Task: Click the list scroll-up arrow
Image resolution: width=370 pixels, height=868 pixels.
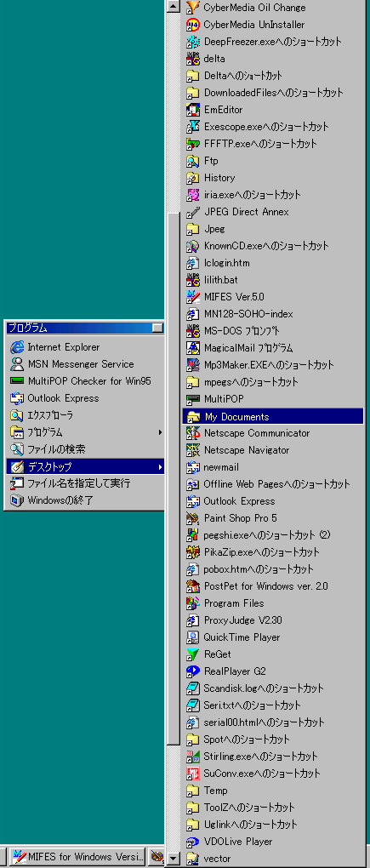Action: click(174, 7)
